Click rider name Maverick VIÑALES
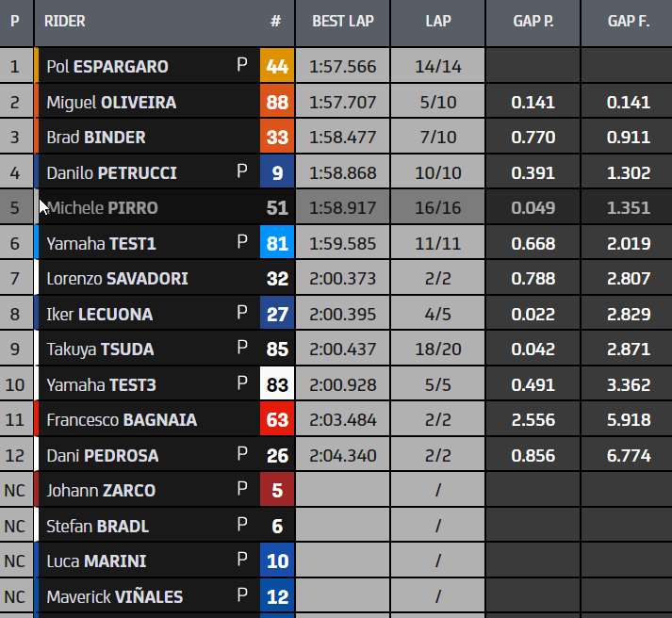The image size is (672, 618). coord(114,596)
